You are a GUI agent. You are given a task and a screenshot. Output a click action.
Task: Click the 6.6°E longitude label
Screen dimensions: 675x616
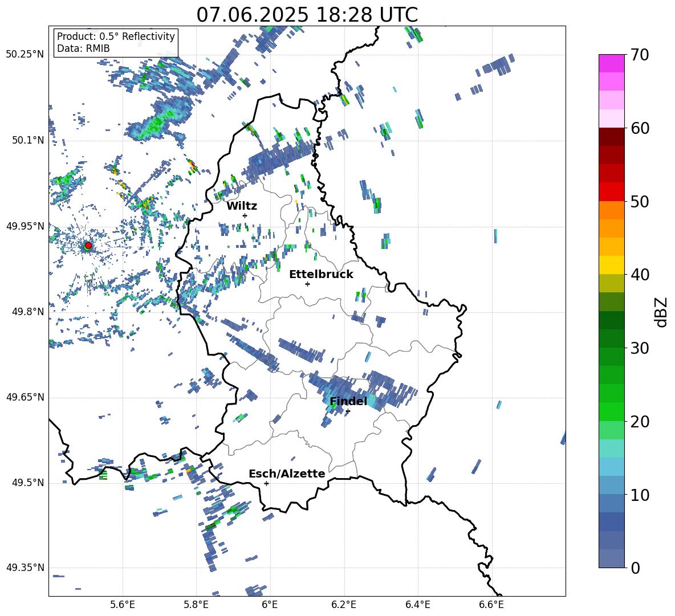click(x=491, y=605)
